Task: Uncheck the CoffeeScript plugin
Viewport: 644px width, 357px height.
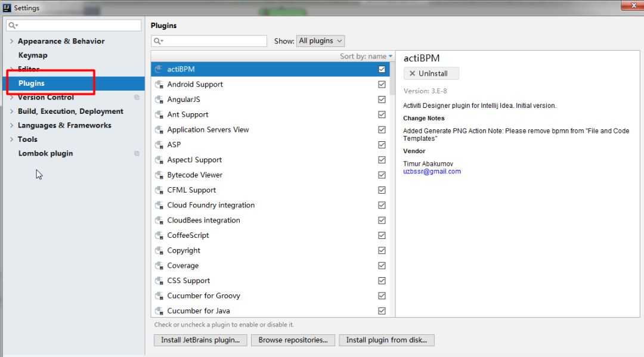Action: click(x=382, y=235)
